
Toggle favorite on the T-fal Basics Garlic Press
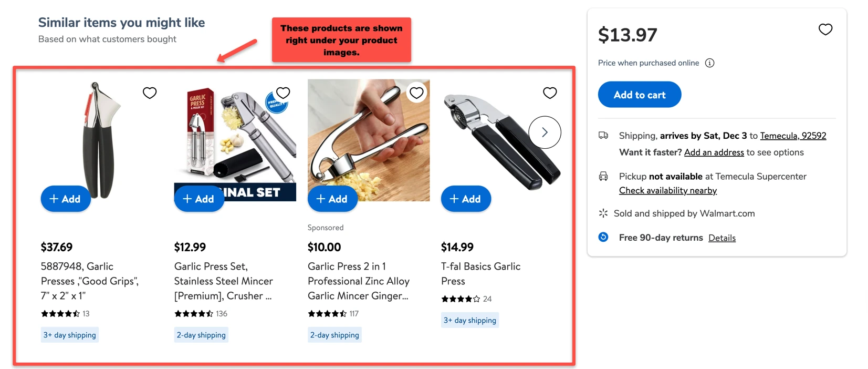click(x=550, y=93)
